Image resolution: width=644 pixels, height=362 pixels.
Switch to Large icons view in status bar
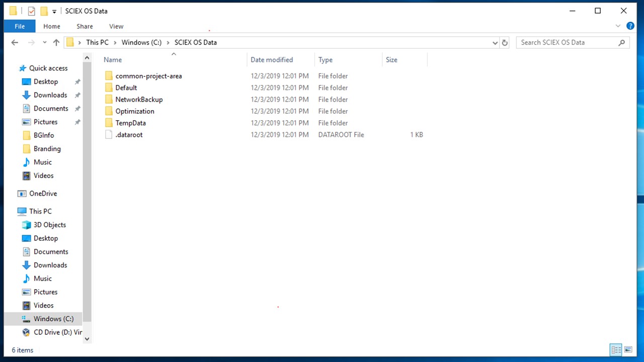[x=628, y=350]
